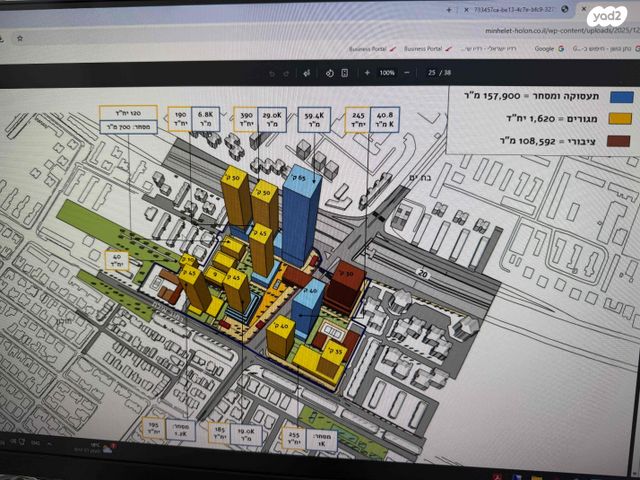This screenshot has height=480, width=640.
Task: Click the yellow residential legend color square
Action: 622,119
